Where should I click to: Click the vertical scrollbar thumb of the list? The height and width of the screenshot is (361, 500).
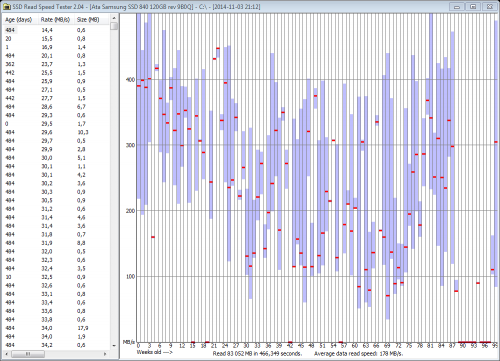point(114,26)
